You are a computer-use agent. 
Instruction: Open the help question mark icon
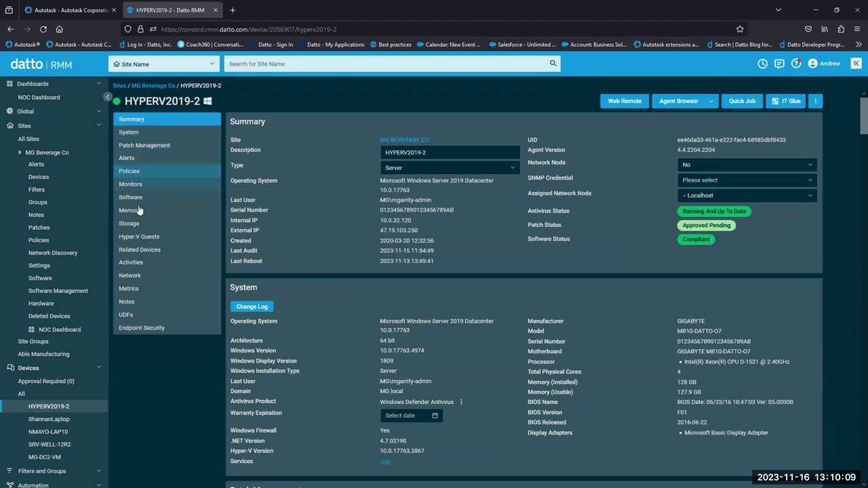click(x=796, y=64)
